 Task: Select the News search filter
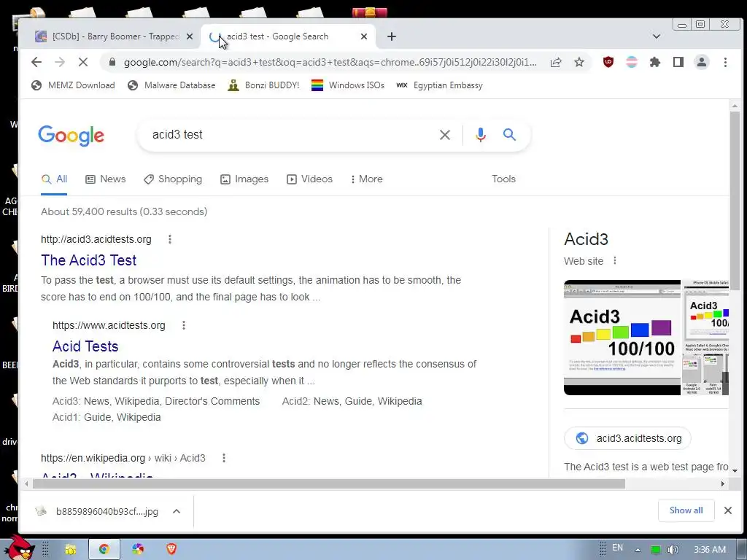(x=106, y=179)
